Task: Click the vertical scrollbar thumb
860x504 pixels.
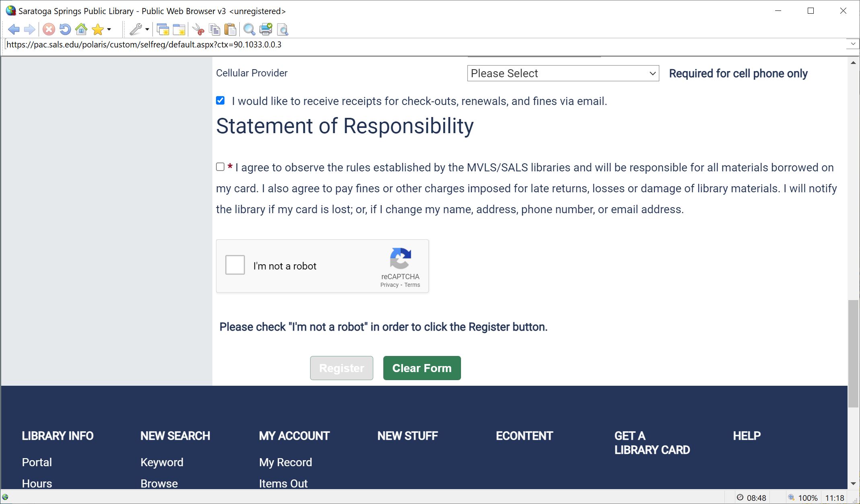Action: point(853,354)
